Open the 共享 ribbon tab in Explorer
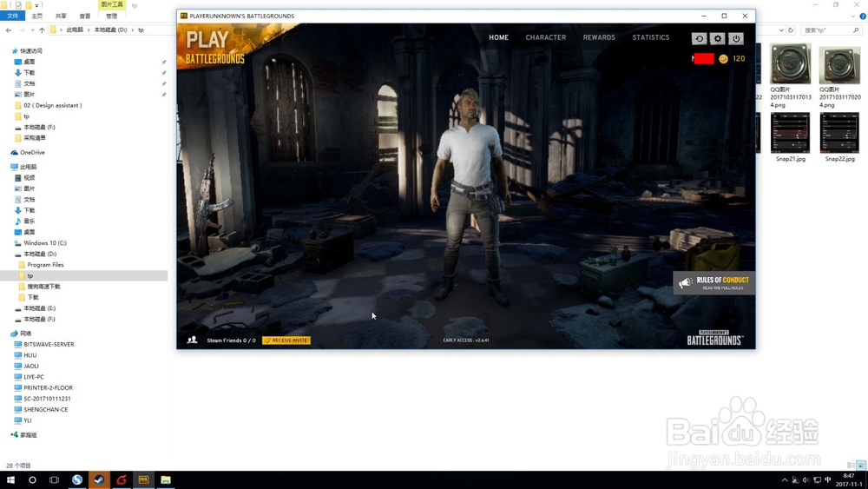 click(x=61, y=16)
